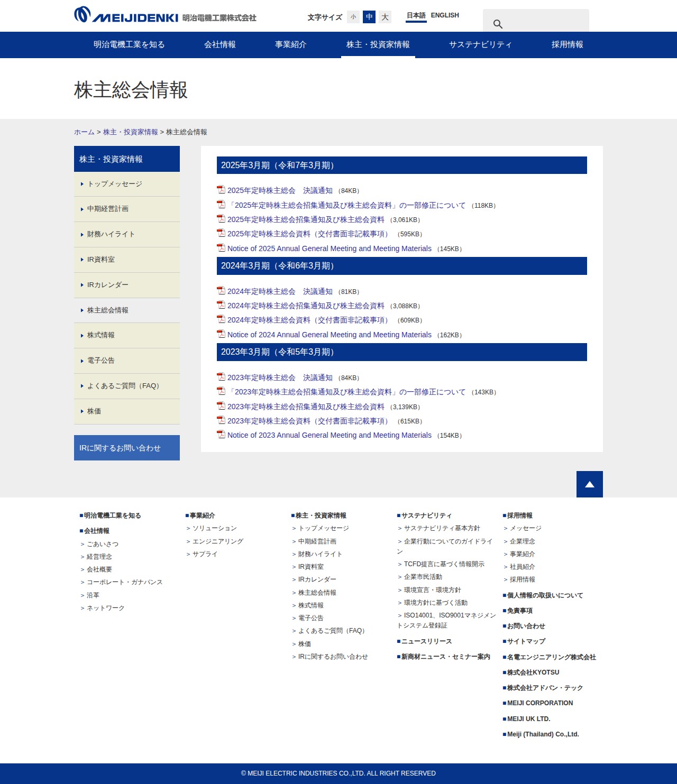Open Notice of 2024 Annual General Meeting link

(330, 335)
